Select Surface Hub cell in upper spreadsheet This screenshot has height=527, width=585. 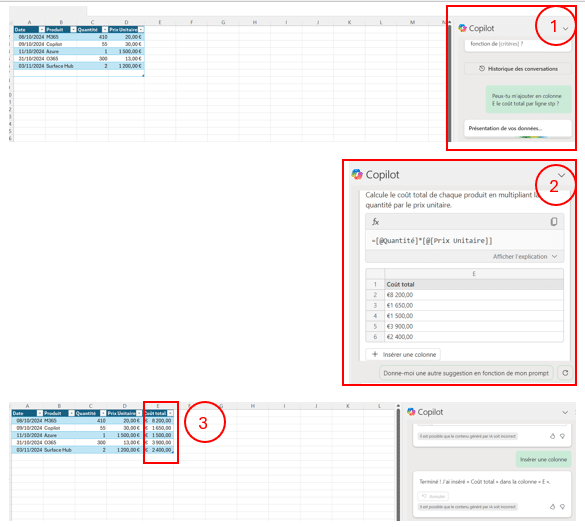tap(61, 66)
